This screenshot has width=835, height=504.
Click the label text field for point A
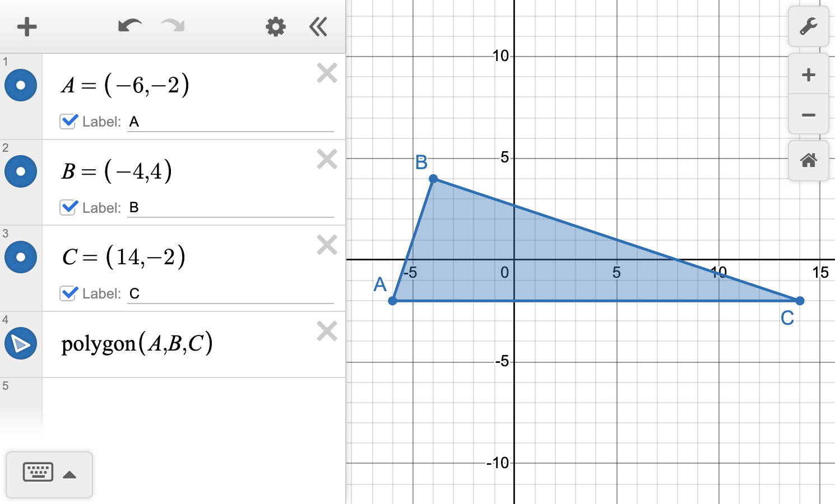230,121
